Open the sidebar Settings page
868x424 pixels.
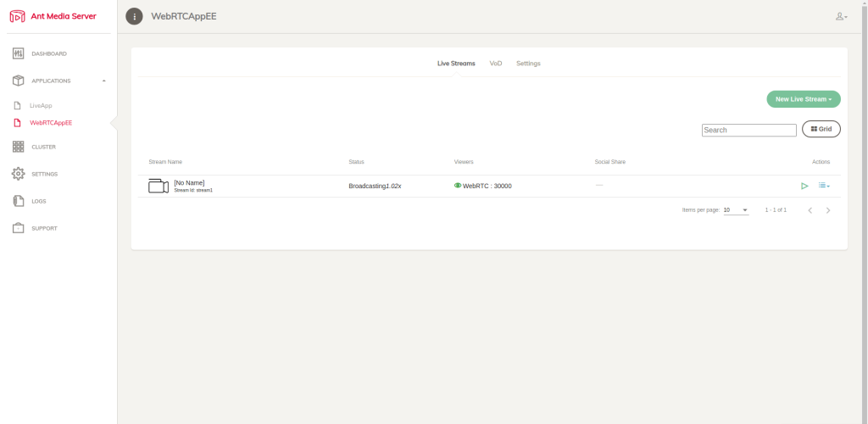[x=45, y=175]
